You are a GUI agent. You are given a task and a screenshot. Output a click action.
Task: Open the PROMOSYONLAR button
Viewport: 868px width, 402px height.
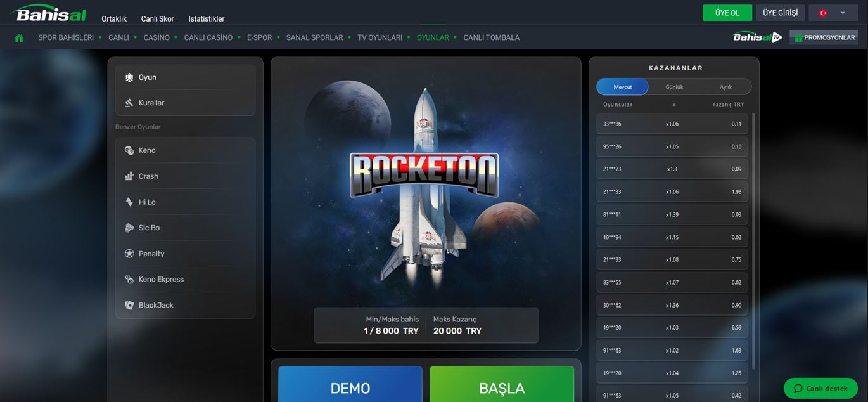tap(824, 37)
